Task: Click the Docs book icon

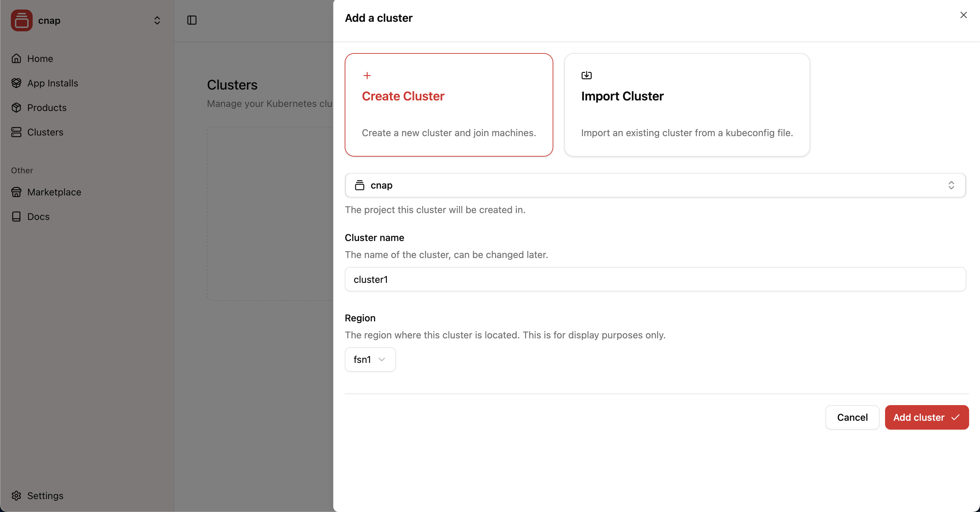Action: point(16,216)
